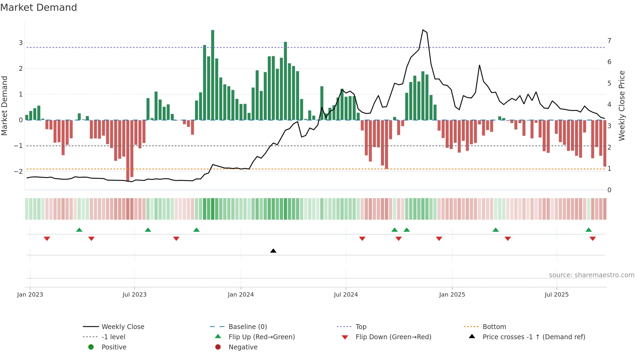Click the Flip Down (Green→Red) legend label
This screenshot has width=644, height=362.
[x=393, y=337]
